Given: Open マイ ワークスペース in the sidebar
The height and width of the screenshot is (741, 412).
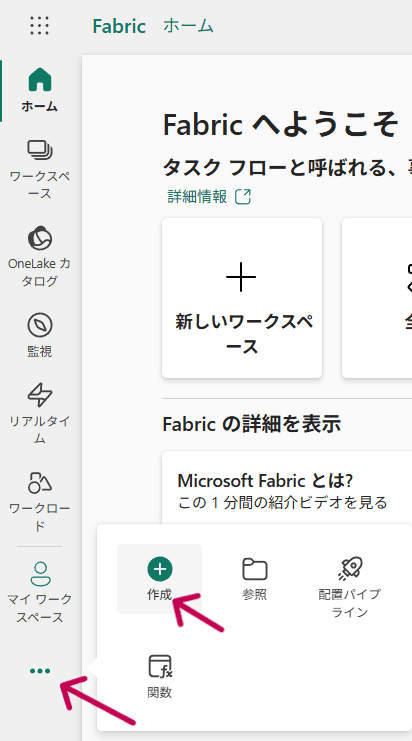Looking at the screenshot, I should [x=40, y=592].
